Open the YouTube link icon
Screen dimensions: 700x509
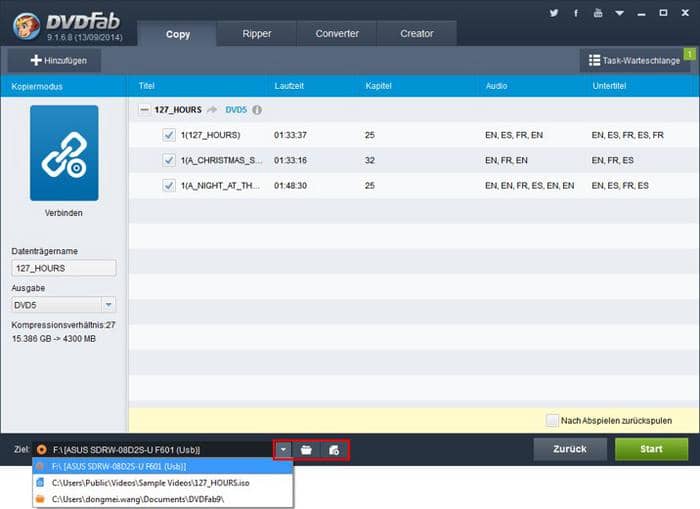pyautogui.click(x=598, y=13)
